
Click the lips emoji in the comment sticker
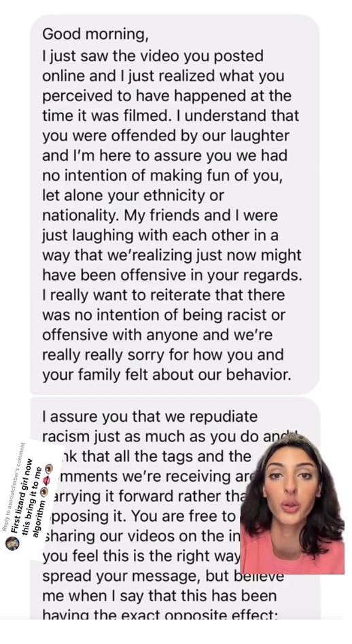[x=48, y=480]
